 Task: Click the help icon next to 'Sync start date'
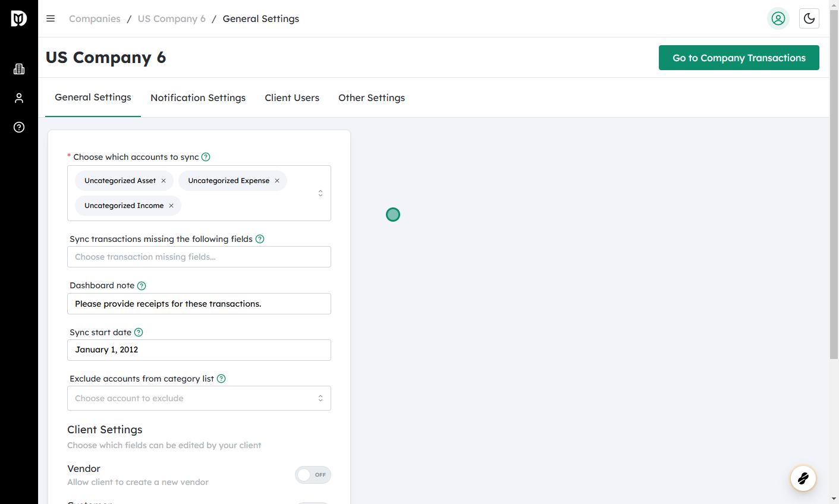(x=139, y=332)
